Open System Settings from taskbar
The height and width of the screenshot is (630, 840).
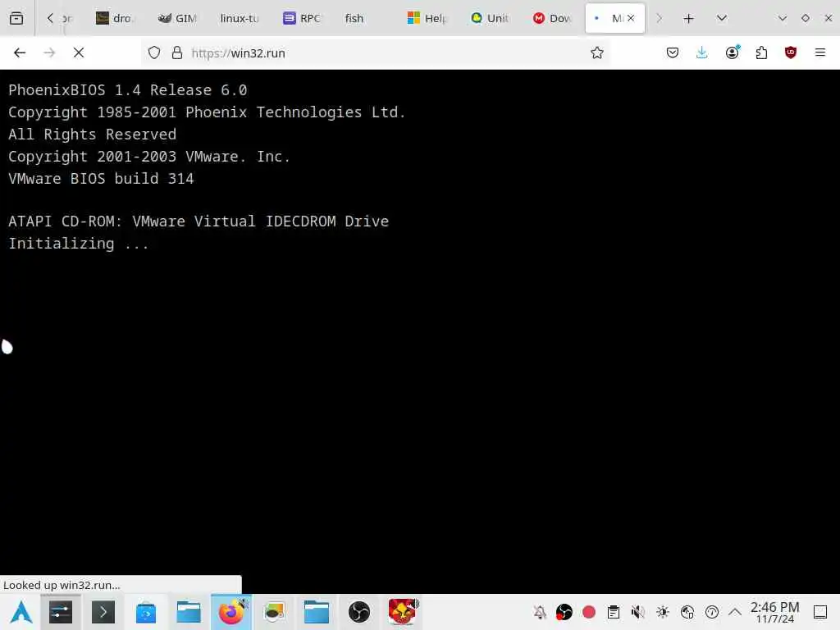pos(61,612)
